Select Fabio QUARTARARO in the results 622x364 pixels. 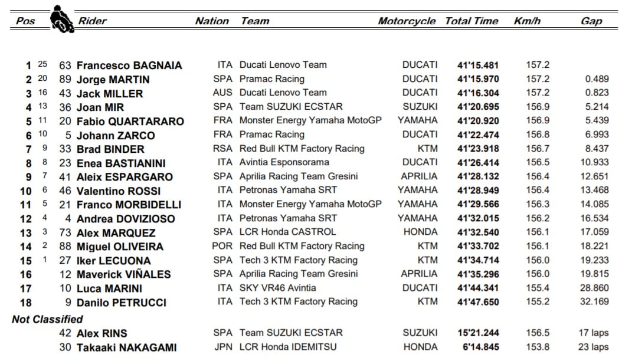pyautogui.click(x=130, y=122)
